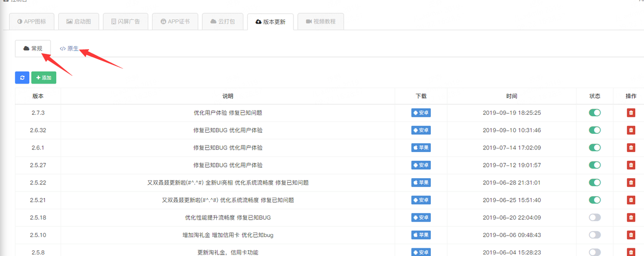The height and width of the screenshot is (256, 644).
Task: Download Apple package for version 2.5.22
Action: click(x=421, y=182)
